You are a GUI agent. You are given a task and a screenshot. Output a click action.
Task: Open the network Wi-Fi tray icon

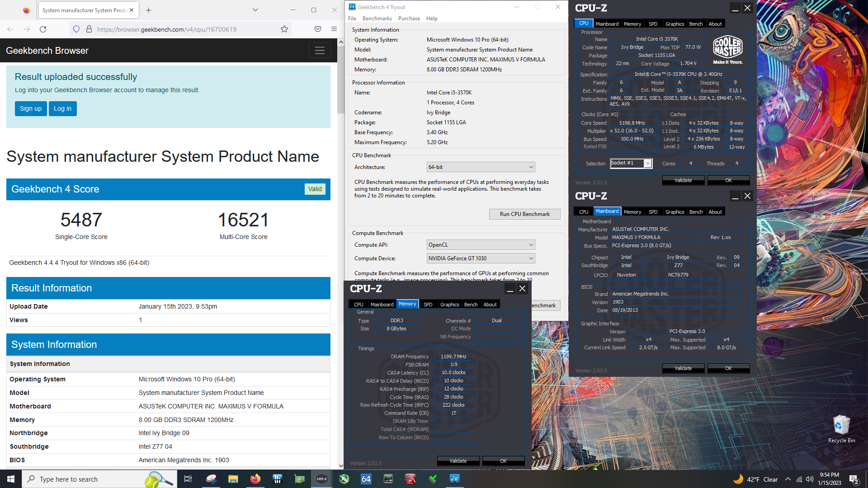[x=799, y=479]
